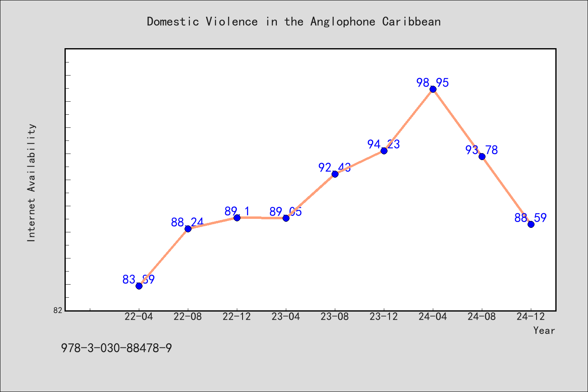Click x-axis tick label '22-08'
The width and height of the screenshot is (588, 392).
(188, 317)
